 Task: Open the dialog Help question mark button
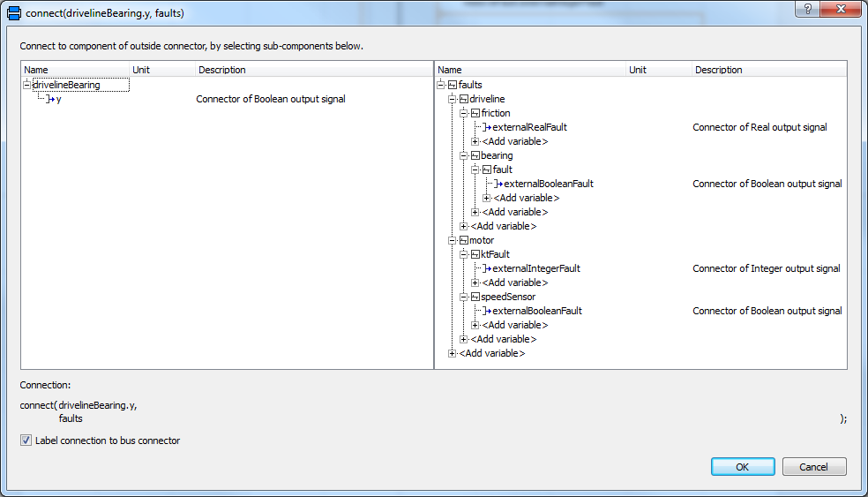[x=807, y=9]
